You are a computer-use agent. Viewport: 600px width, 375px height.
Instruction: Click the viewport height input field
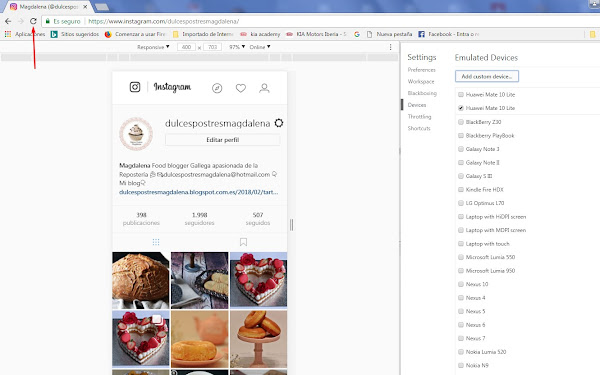(213, 47)
